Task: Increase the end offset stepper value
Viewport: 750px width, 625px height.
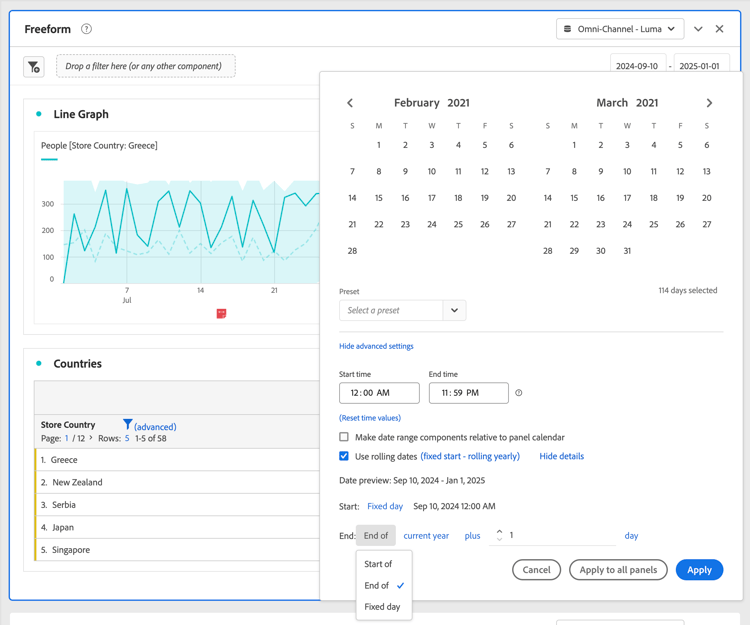Action: coord(499,531)
